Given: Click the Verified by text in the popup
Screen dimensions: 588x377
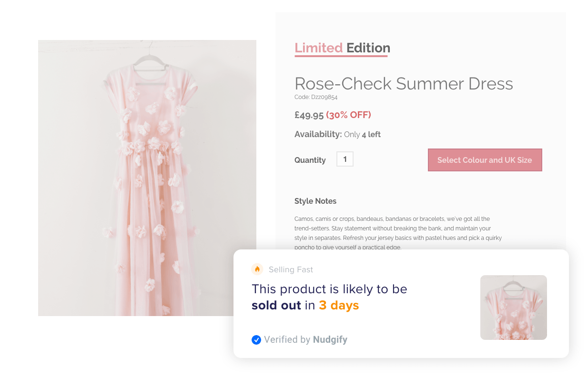Looking at the screenshot, I should coord(287,340).
